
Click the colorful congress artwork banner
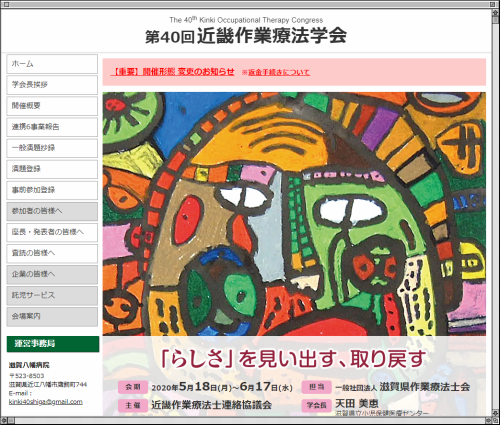(x=294, y=214)
